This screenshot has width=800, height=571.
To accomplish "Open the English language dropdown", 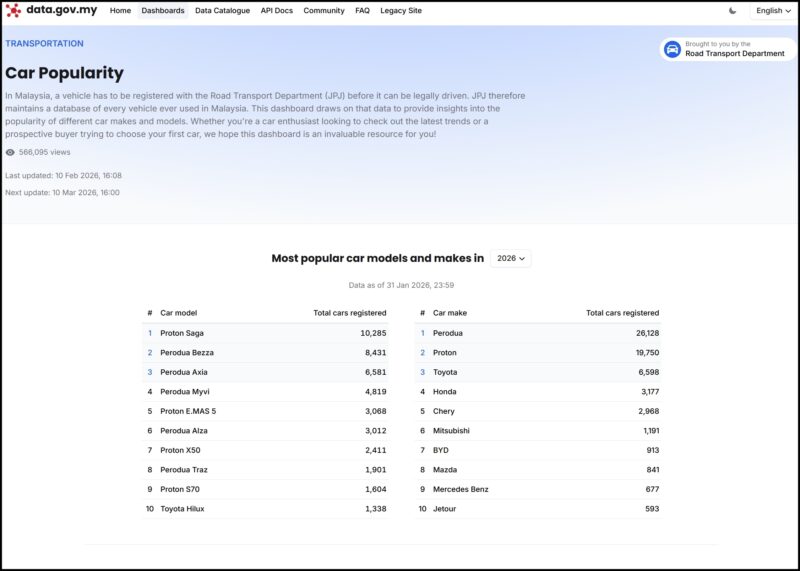I will tap(773, 11).
